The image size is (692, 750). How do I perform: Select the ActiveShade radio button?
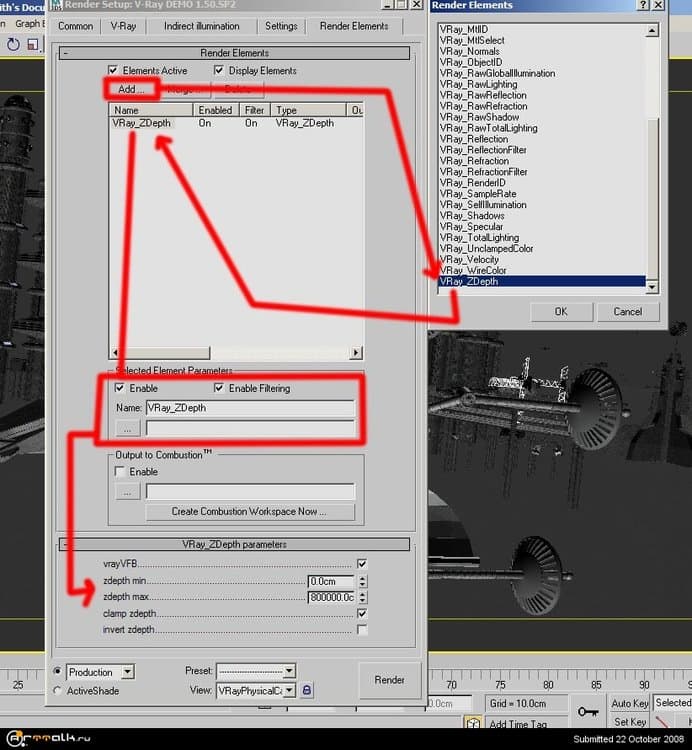pyautogui.click(x=57, y=691)
